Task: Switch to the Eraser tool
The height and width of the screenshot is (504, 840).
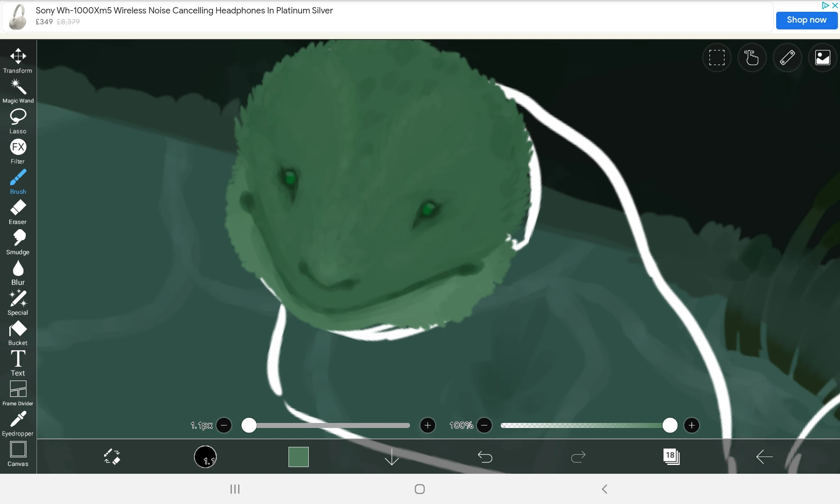Action: pos(18,210)
